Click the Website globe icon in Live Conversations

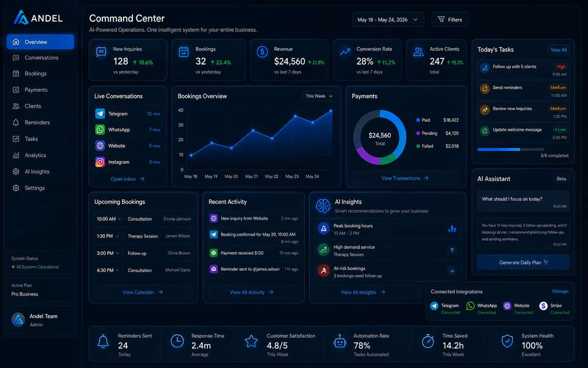coord(100,146)
